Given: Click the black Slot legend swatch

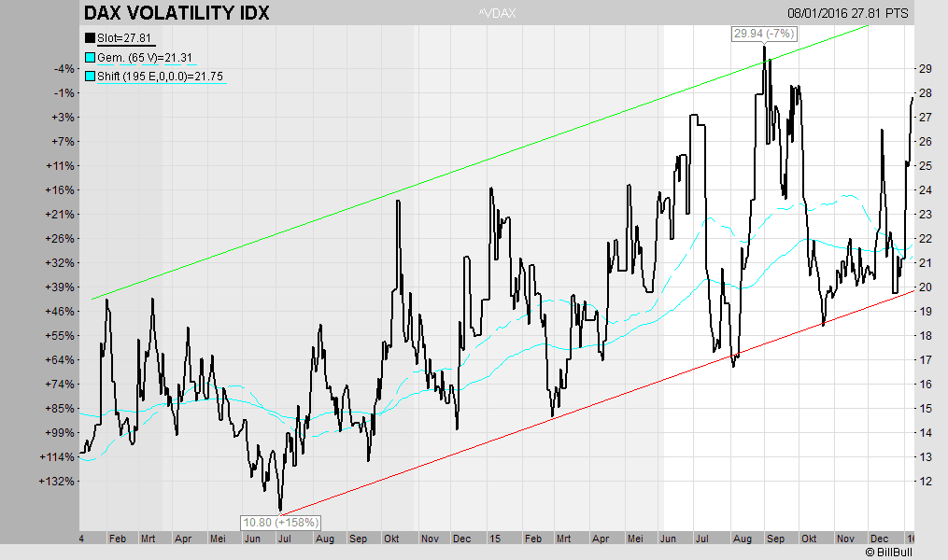Looking at the screenshot, I should (90, 38).
